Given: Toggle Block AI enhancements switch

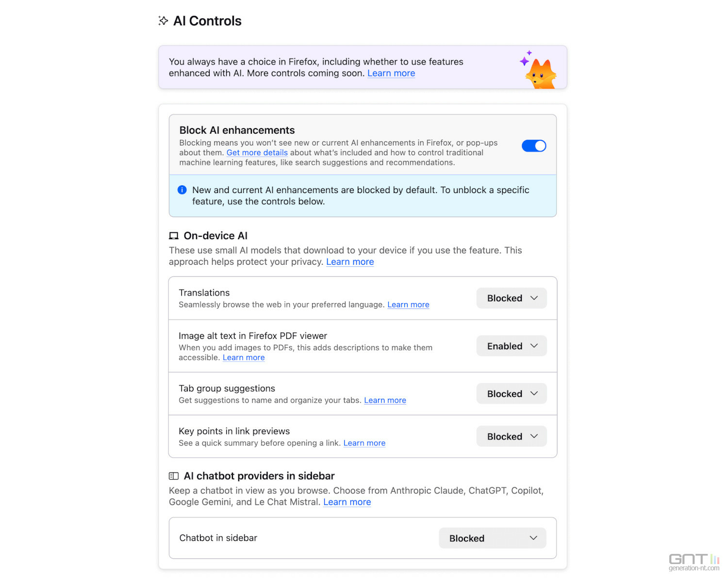Looking at the screenshot, I should (533, 146).
